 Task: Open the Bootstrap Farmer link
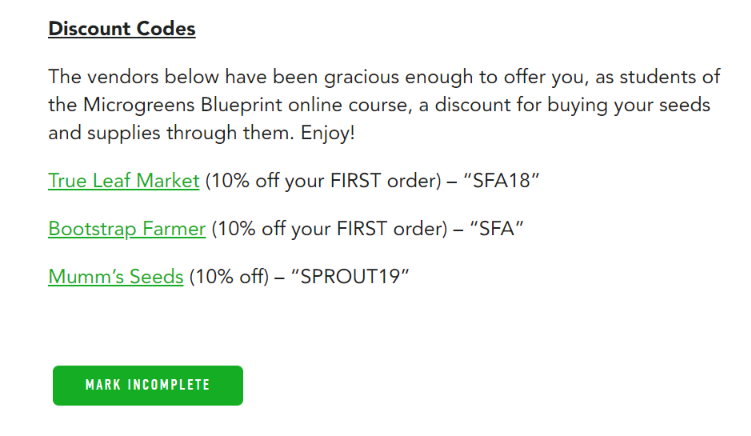point(127,229)
